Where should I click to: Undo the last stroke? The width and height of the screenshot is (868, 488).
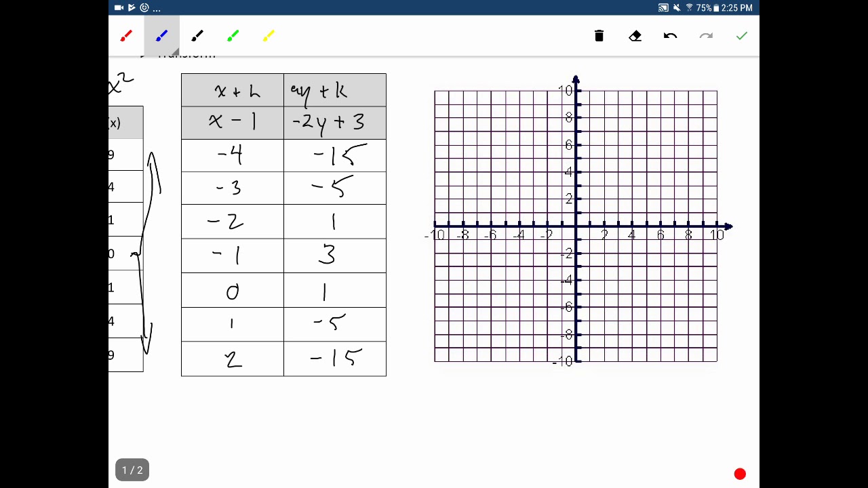[670, 36]
